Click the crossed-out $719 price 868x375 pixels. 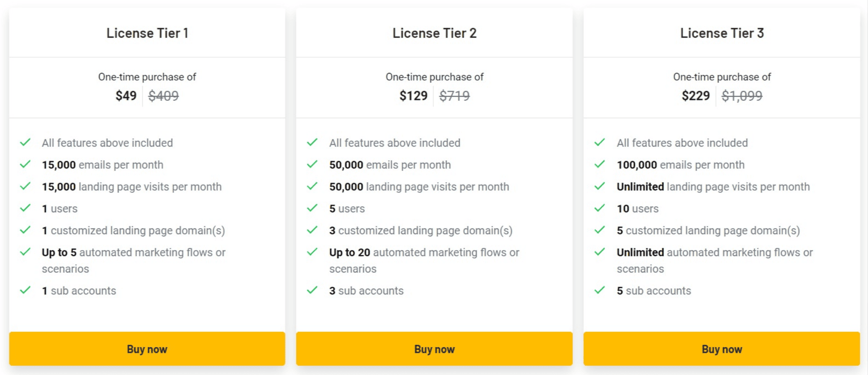tap(454, 96)
